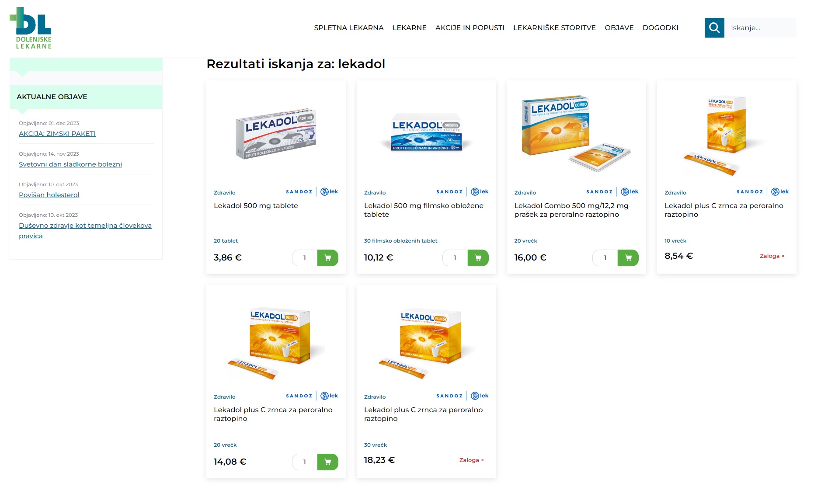Open the 30 vrečk Lekadol plus C title
The width and height of the screenshot is (835, 504).
click(x=423, y=414)
